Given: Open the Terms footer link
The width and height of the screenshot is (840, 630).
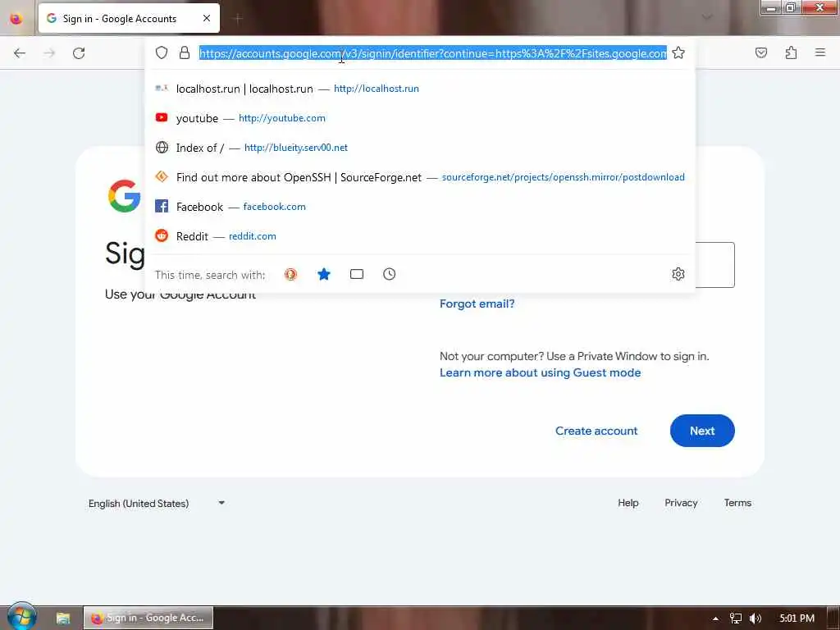Looking at the screenshot, I should coord(737,503).
